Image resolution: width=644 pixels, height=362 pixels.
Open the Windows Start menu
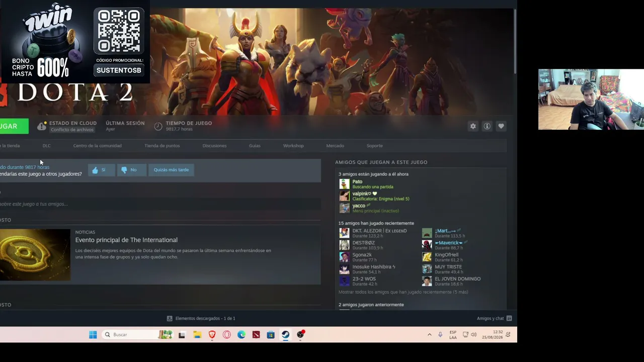[93, 335]
